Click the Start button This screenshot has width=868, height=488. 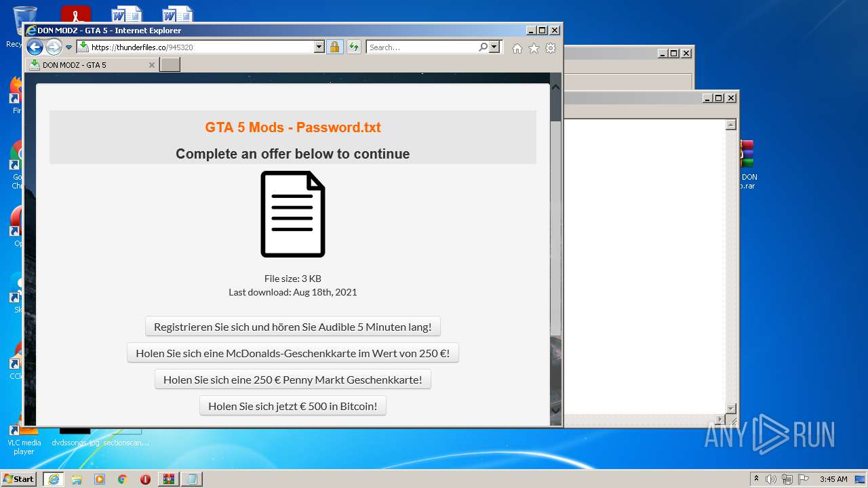18,479
